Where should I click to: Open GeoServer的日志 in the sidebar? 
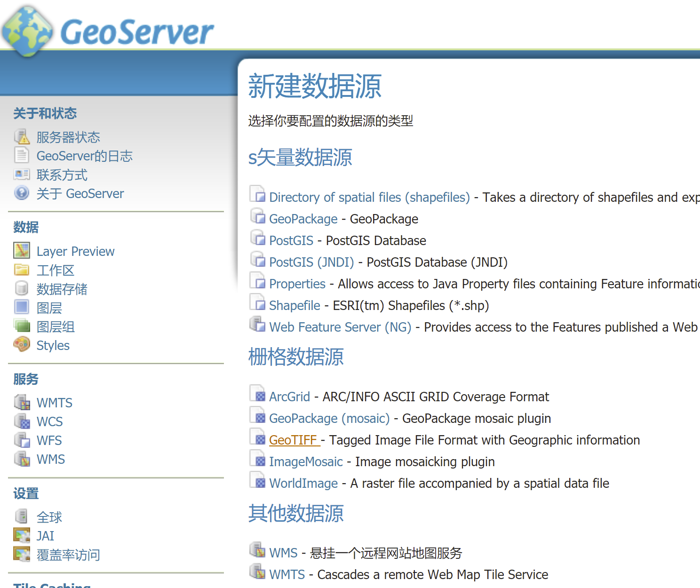(x=84, y=156)
